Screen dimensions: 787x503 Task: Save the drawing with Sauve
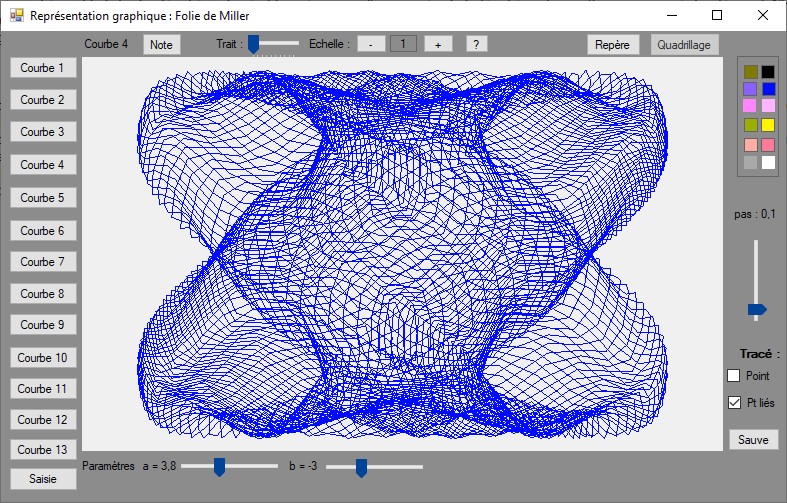(x=752, y=439)
